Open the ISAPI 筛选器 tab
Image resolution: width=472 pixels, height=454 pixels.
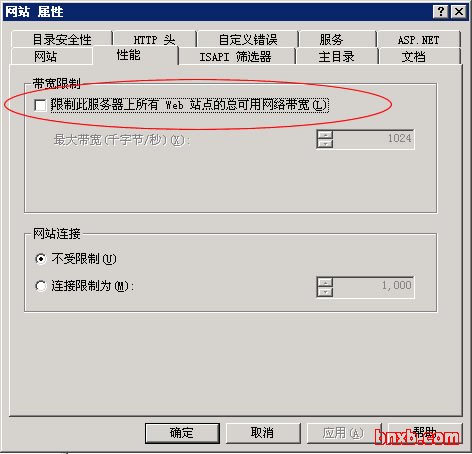(x=237, y=56)
